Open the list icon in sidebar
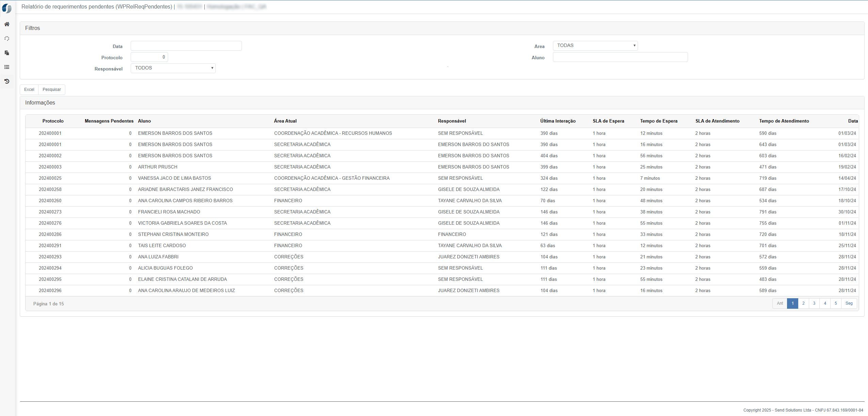The image size is (868, 416). (7, 67)
